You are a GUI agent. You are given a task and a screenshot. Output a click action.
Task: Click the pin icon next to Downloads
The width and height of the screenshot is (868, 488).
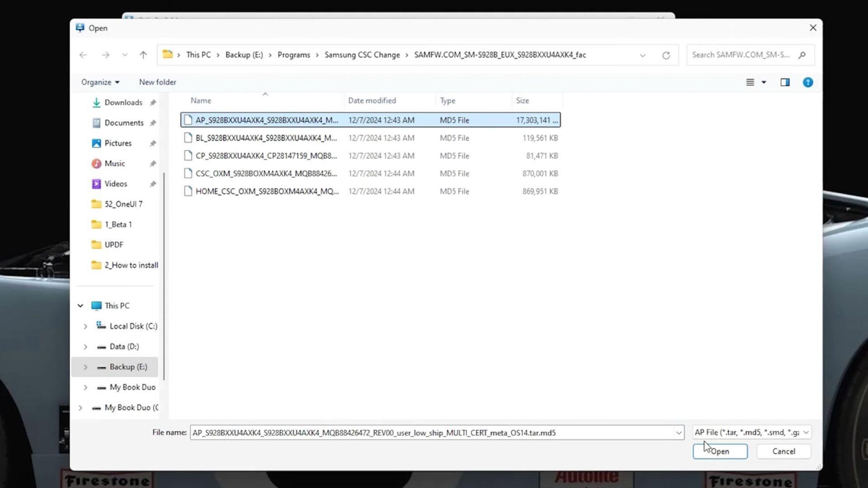[153, 103]
